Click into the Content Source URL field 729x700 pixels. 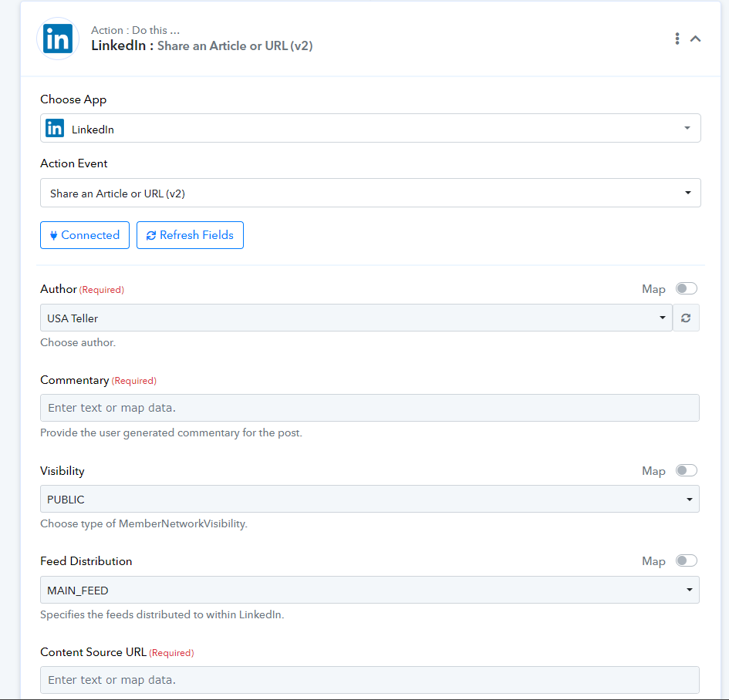click(x=370, y=680)
